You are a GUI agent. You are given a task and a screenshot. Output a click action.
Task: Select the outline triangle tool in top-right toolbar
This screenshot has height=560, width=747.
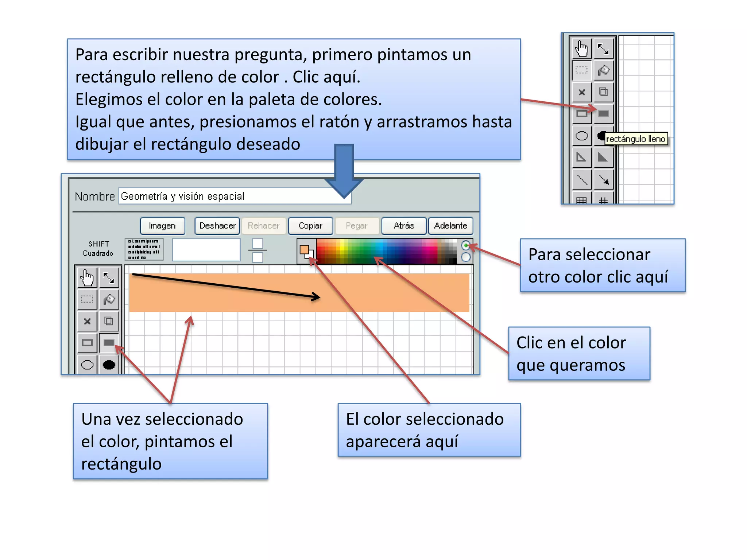[582, 157]
